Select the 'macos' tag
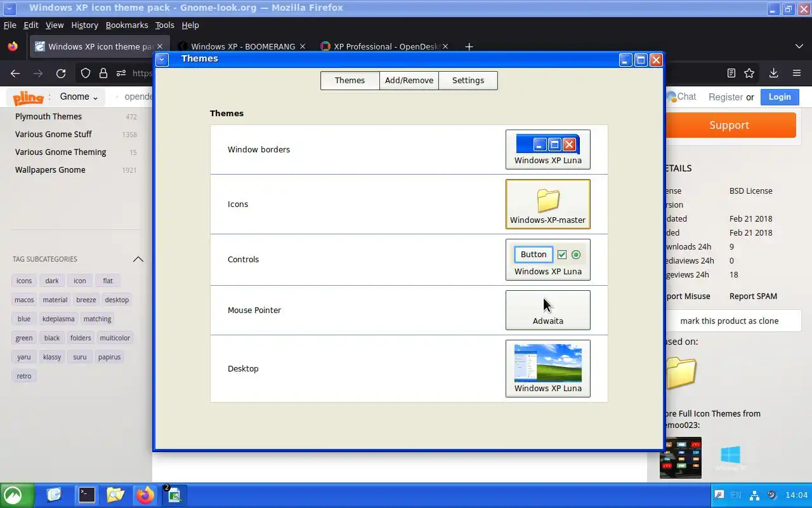The width and height of the screenshot is (812, 508). (x=24, y=300)
